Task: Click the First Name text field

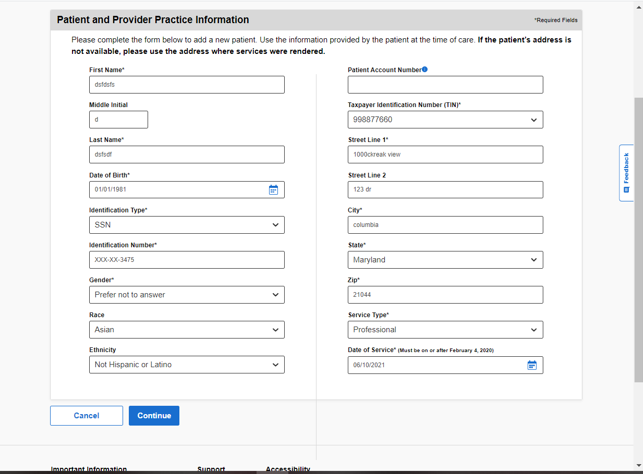Action: point(186,85)
